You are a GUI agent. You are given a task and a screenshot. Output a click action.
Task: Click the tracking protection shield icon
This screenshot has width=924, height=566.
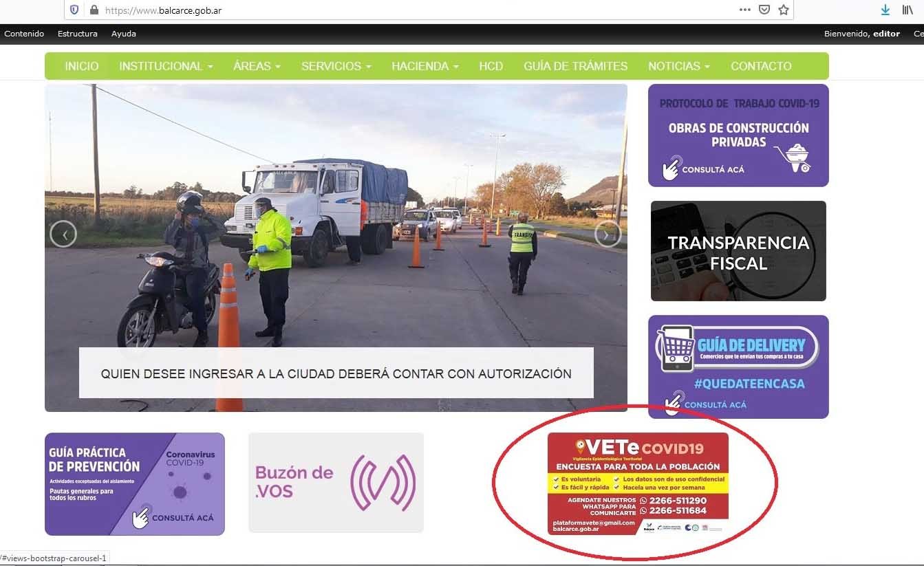click(74, 10)
